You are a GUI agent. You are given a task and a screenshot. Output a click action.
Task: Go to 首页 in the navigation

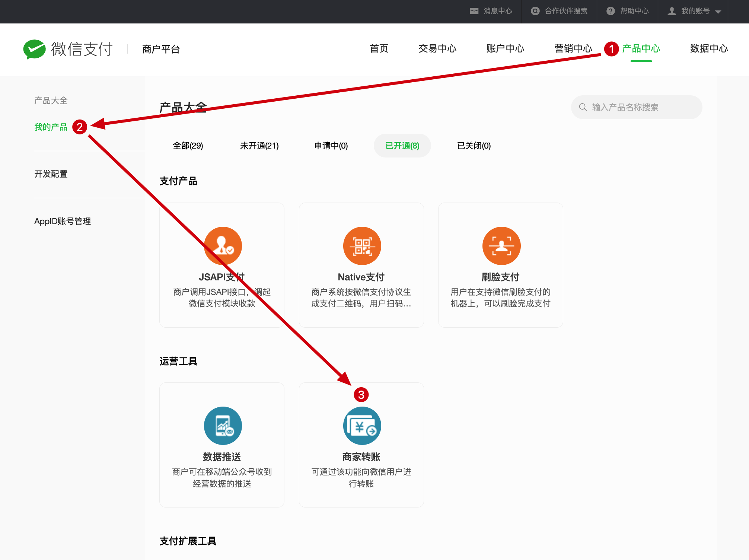379,48
